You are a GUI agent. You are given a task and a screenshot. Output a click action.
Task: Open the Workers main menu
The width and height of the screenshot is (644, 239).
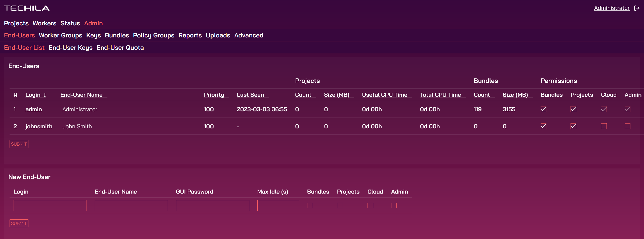(x=45, y=23)
